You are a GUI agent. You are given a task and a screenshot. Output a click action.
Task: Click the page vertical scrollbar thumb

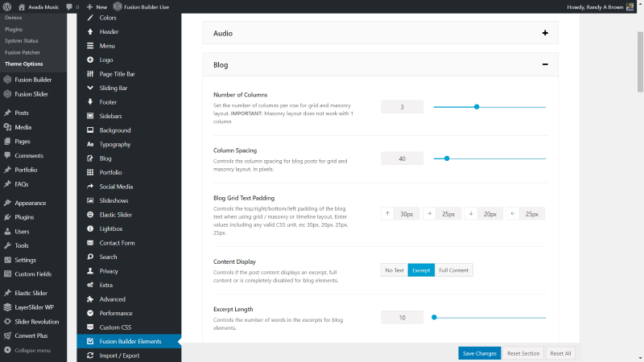pyautogui.click(x=640, y=62)
